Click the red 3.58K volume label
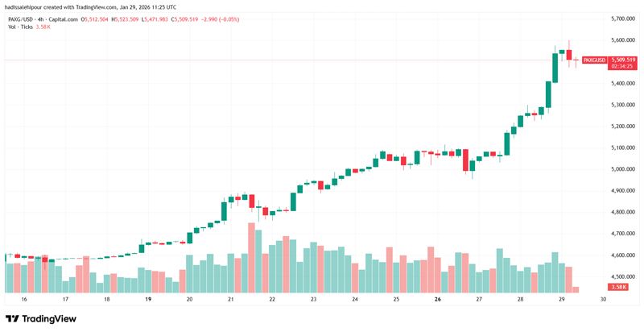The width and height of the screenshot is (644, 332). point(617,287)
